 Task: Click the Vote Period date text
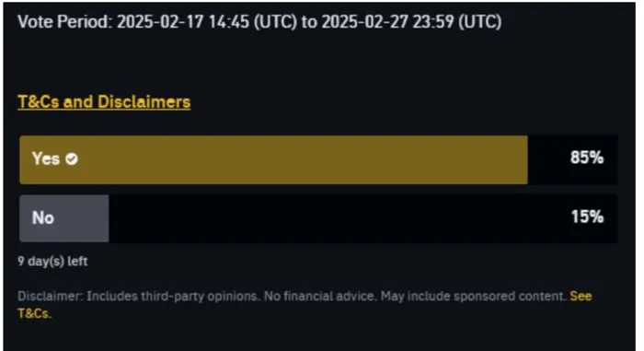pyautogui.click(x=259, y=21)
